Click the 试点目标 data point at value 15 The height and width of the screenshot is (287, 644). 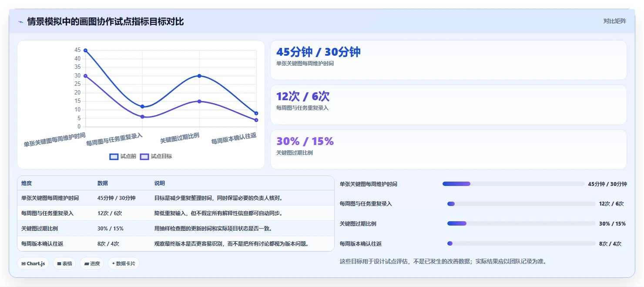point(199,101)
